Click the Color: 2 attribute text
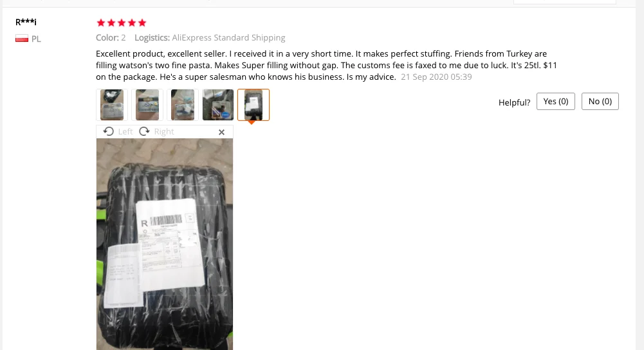Image resolution: width=644 pixels, height=350 pixels. [111, 37]
